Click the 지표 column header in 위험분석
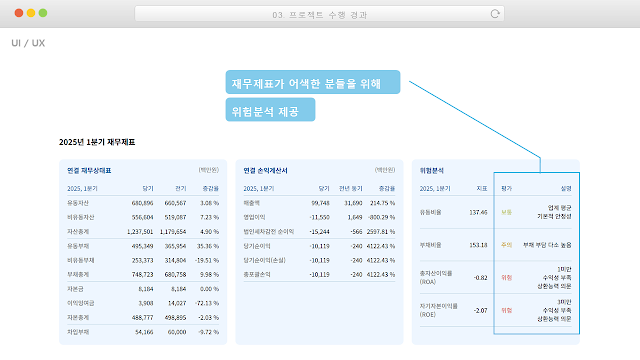This screenshot has height=360, width=640. [x=482, y=189]
